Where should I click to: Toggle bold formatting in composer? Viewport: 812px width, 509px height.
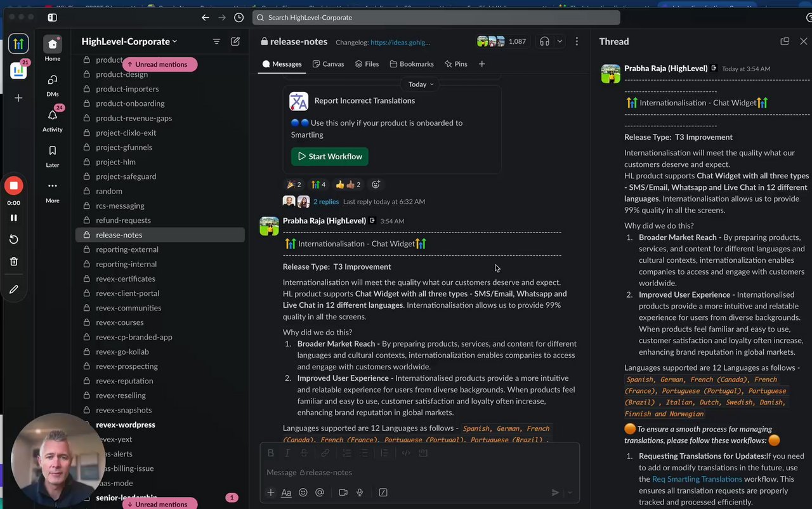(x=271, y=453)
